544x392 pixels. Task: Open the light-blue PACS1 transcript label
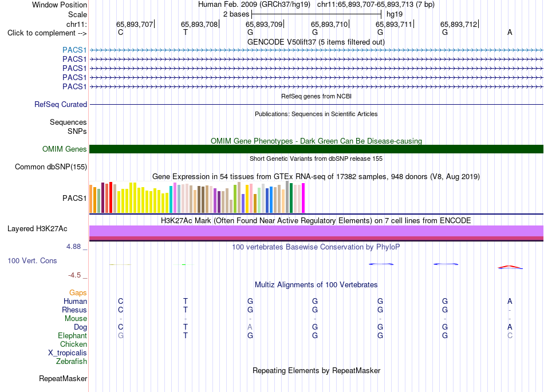point(74,50)
